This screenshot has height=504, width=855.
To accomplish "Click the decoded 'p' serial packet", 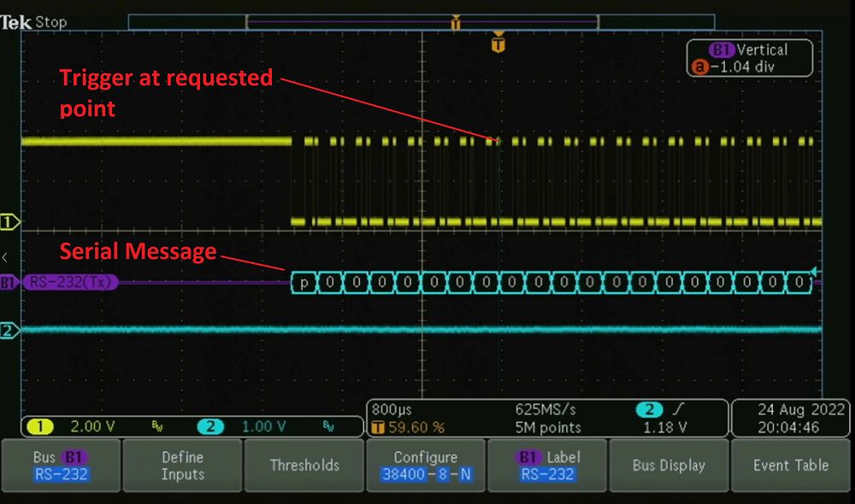I will [x=304, y=282].
